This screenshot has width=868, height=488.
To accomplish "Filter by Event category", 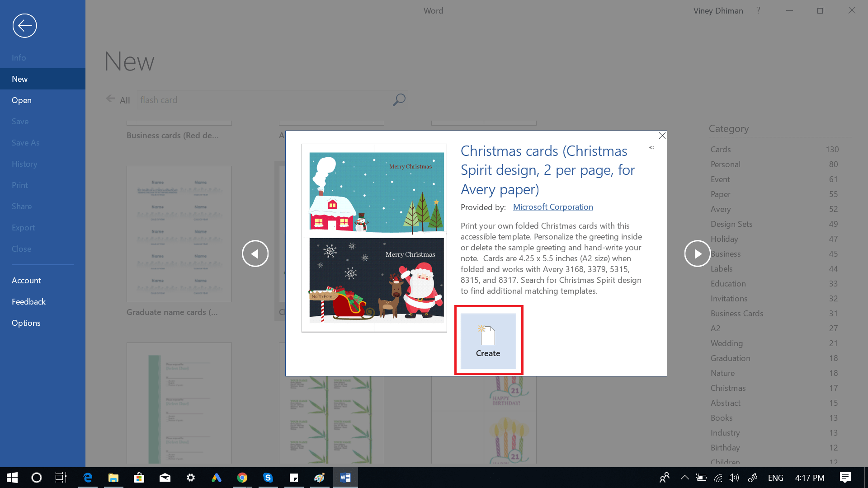I will 774,179.
